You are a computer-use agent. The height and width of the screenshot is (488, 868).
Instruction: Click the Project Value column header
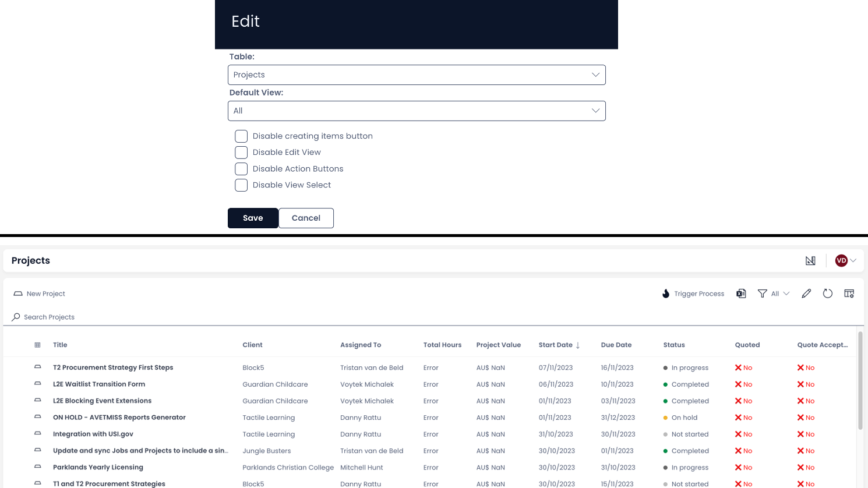coord(499,345)
